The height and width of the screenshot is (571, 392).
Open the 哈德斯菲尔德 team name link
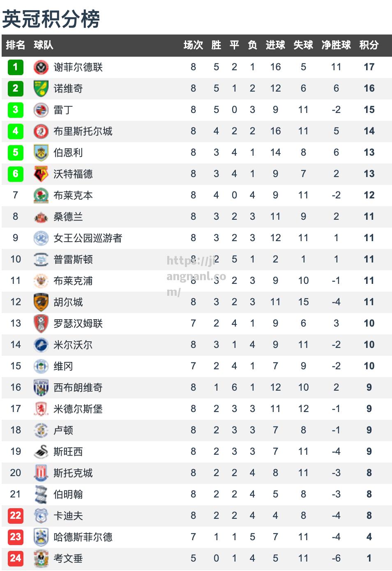(83, 537)
